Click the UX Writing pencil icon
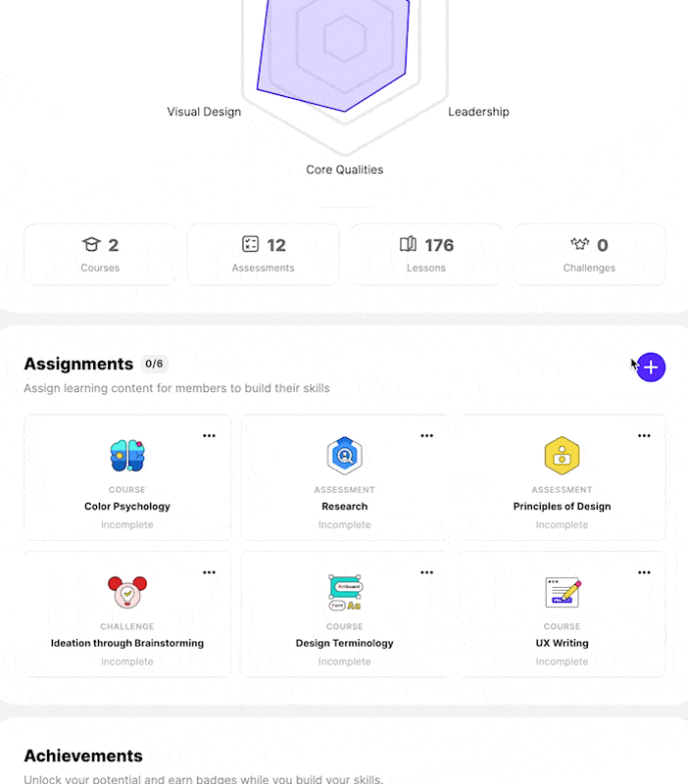The image size is (688, 784). point(563,593)
